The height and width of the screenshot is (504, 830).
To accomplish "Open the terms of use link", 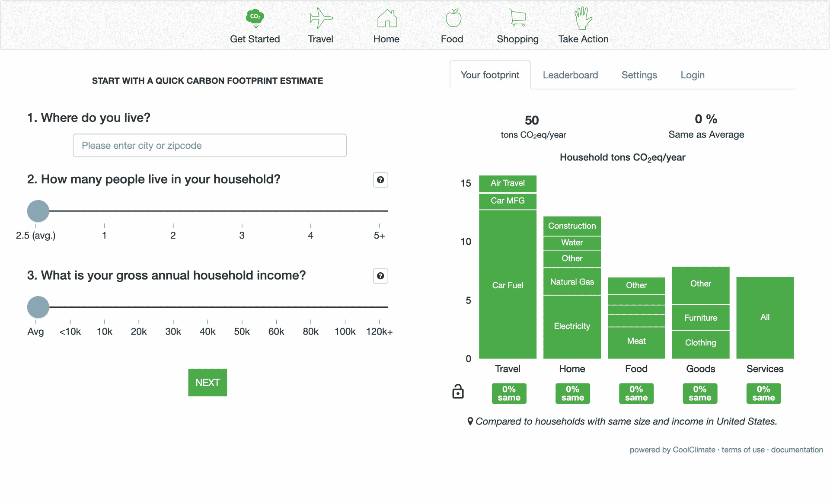I will 743,450.
